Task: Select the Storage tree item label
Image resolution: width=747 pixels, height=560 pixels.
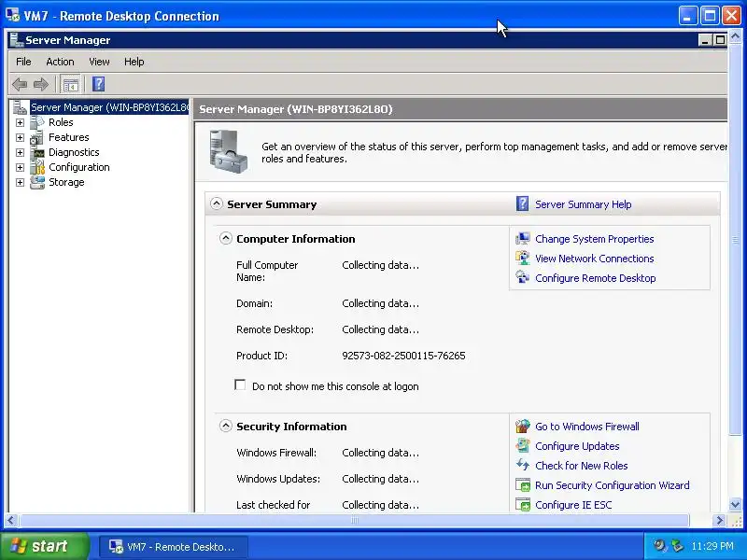Action: 66,182
